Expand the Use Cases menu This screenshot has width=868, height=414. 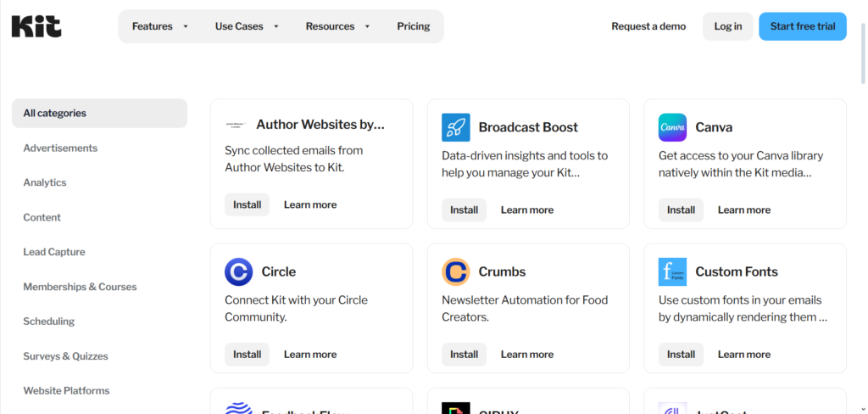click(x=247, y=26)
